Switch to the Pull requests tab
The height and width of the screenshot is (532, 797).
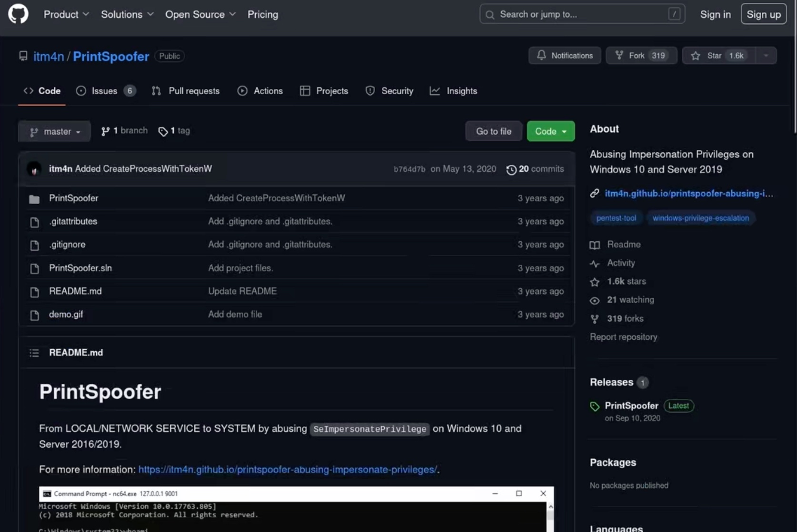185,91
